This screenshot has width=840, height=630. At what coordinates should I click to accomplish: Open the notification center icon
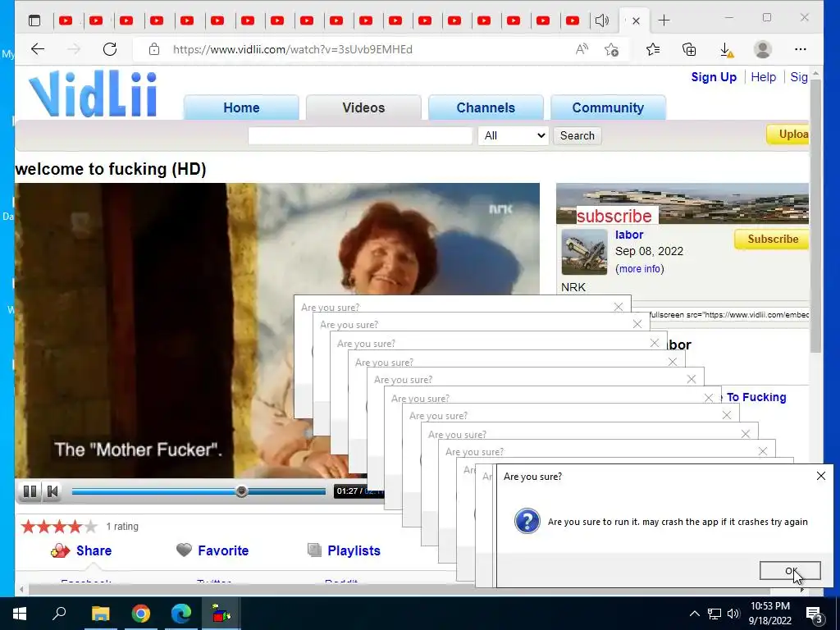click(x=815, y=614)
